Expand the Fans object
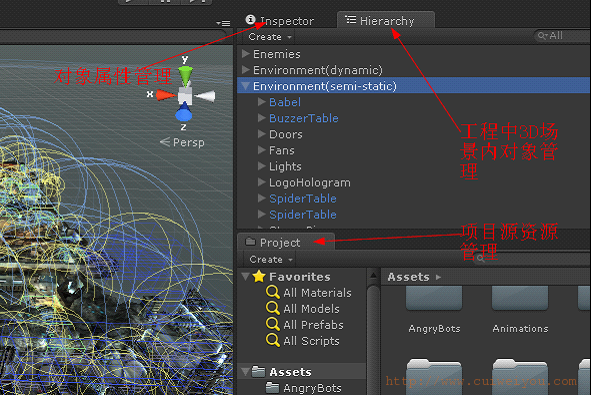 [x=262, y=150]
